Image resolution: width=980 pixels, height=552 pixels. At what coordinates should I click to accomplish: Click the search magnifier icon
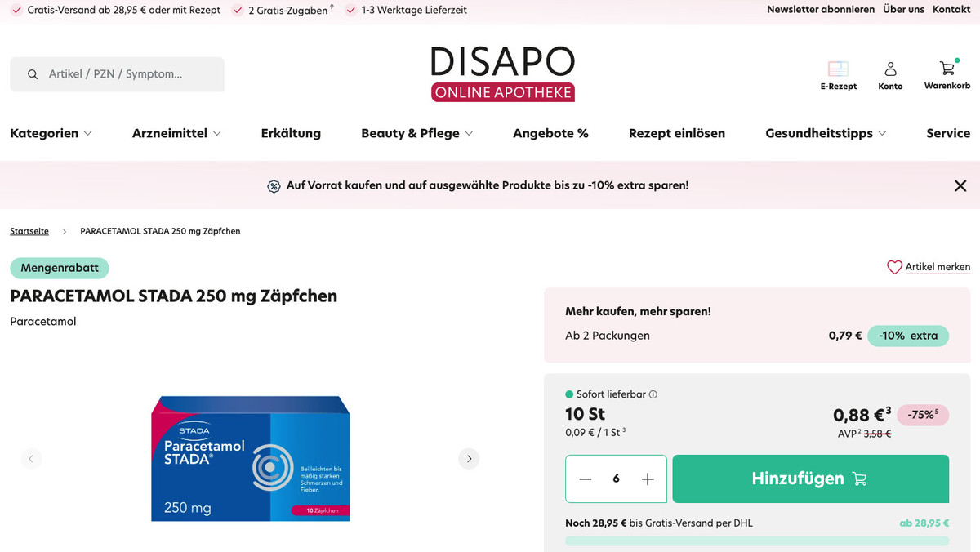pos(33,73)
